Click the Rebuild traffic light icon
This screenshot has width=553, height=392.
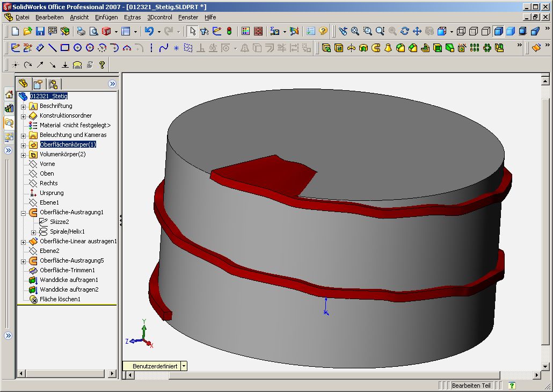(x=229, y=31)
